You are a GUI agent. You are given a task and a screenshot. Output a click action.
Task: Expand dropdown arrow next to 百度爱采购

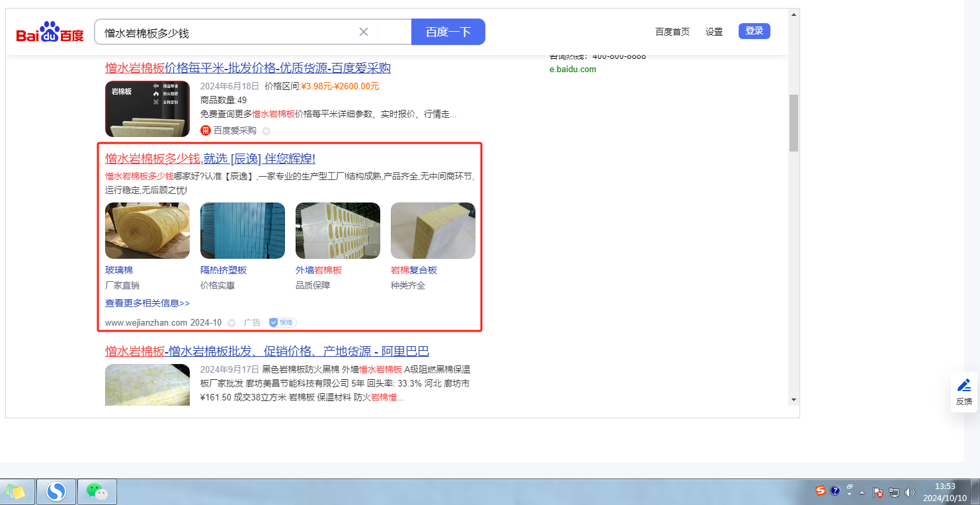(x=266, y=131)
